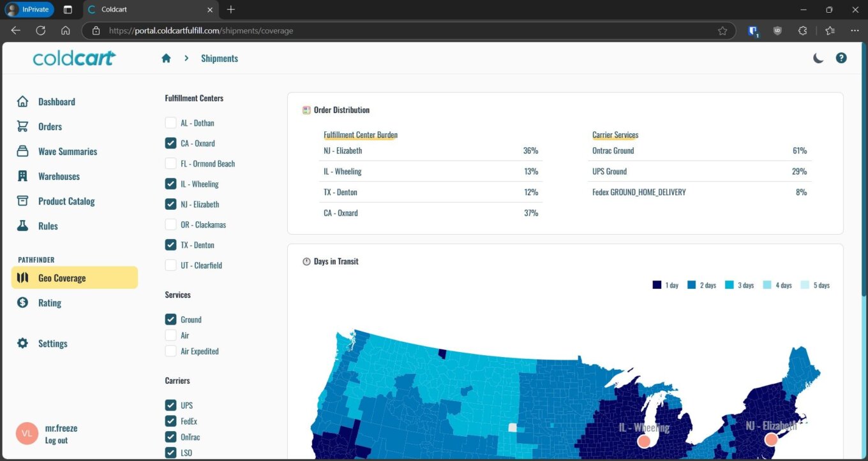Toggle dark mode moon icon
The width and height of the screenshot is (868, 461).
(818, 58)
